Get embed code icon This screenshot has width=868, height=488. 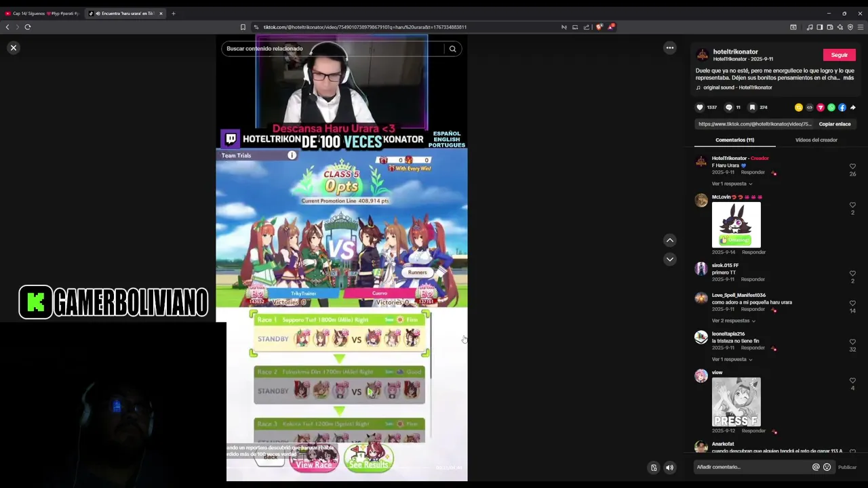(x=809, y=107)
